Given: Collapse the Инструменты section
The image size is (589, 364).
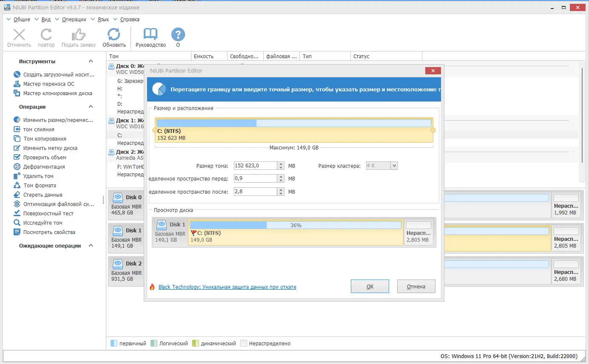Looking at the screenshot, I should (x=91, y=62).
